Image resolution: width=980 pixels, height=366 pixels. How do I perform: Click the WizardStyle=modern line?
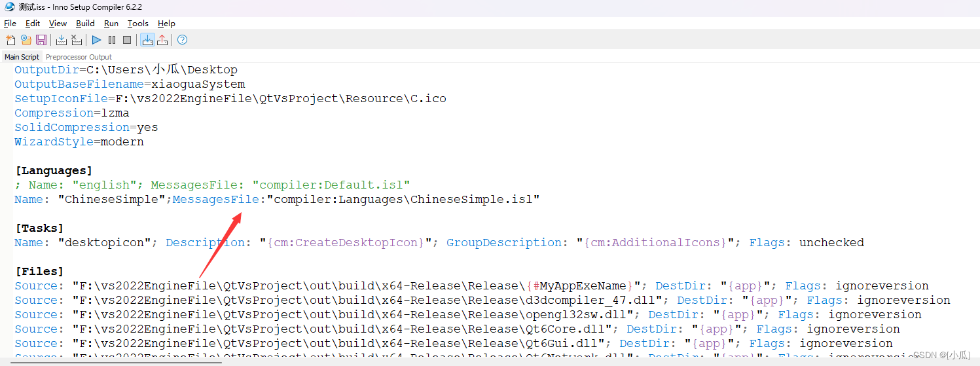click(79, 141)
